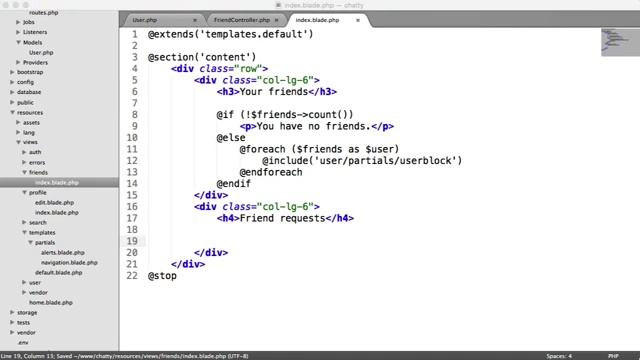This screenshot has width=640, height=360.
Task: Expand the errors folder arrow
Action: click(x=24, y=162)
